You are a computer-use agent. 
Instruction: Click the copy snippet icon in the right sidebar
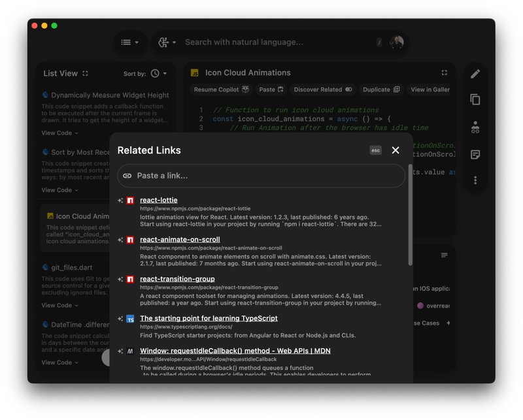[x=475, y=98]
